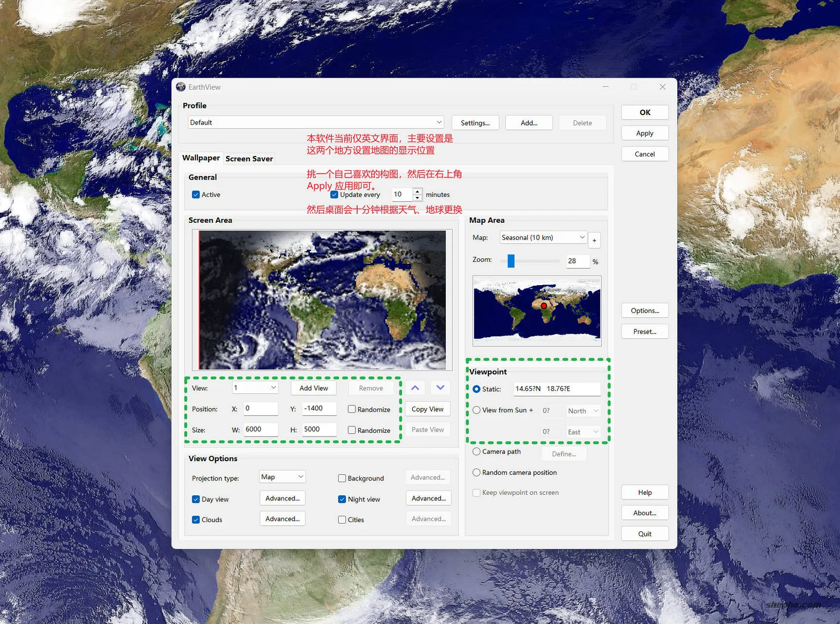840x624 pixels.
Task: Switch to the Screen Saver tab
Action: click(249, 159)
